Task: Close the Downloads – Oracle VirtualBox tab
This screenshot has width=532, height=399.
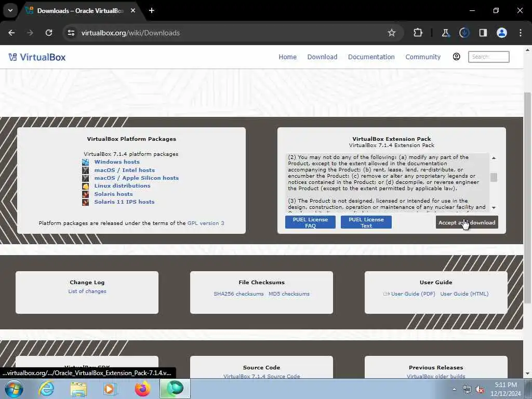Action: point(133,10)
